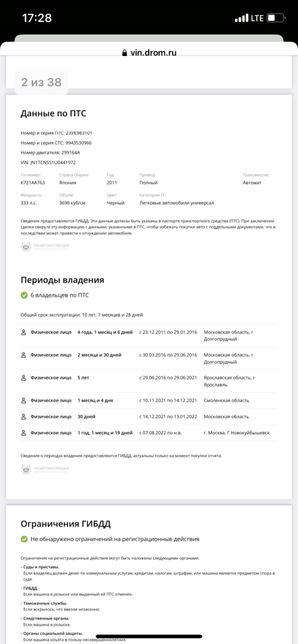Tap green checkmark next to Не обнаружено ограничений

point(24,539)
